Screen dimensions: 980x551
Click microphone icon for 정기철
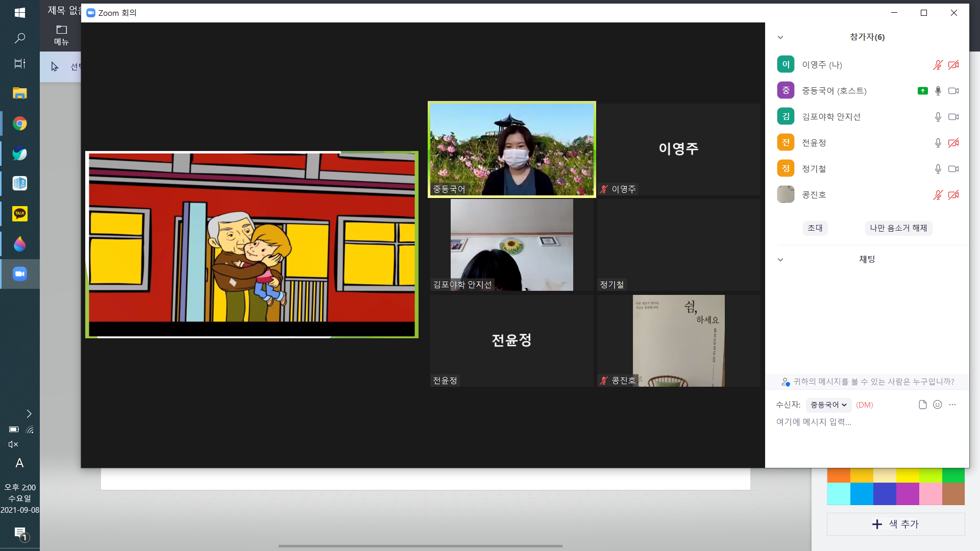(x=938, y=169)
